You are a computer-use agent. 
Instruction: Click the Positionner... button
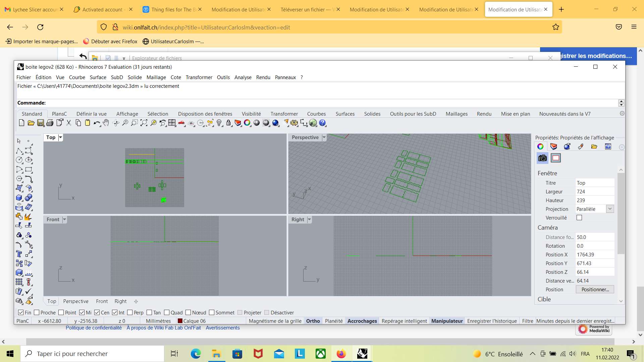595,290
